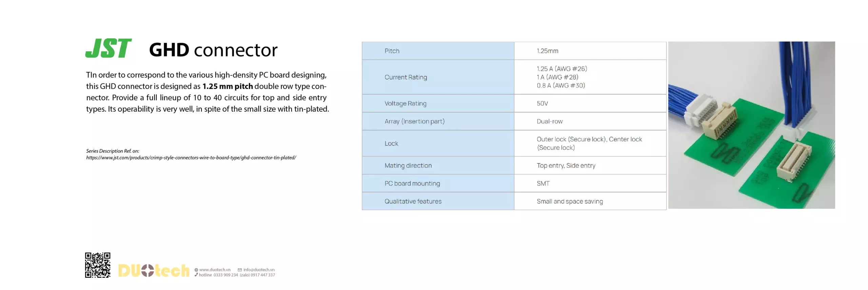
Task: Click the SMT board mounting value
Action: 543,183
